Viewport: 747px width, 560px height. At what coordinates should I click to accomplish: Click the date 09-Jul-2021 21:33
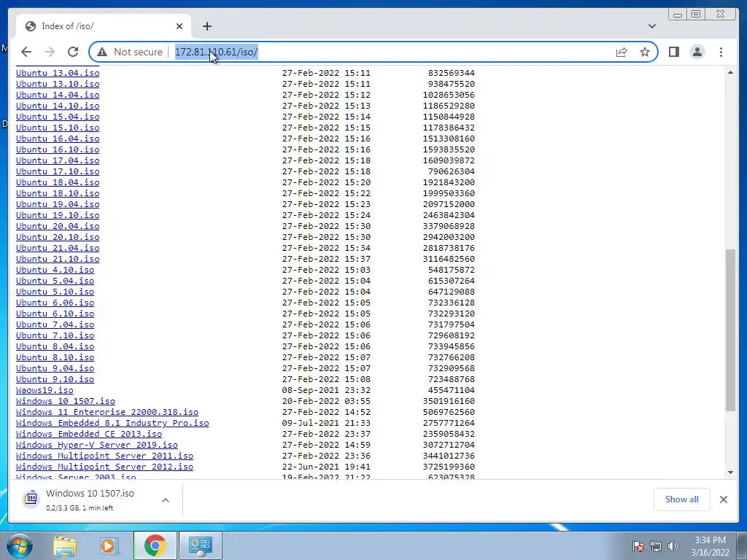pyautogui.click(x=326, y=424)
